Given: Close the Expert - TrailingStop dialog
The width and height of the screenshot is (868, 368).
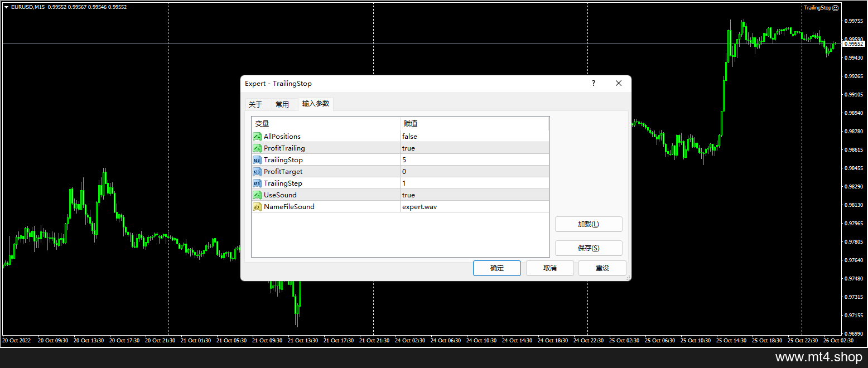Looking at the screenshot, I should (618, 83).
